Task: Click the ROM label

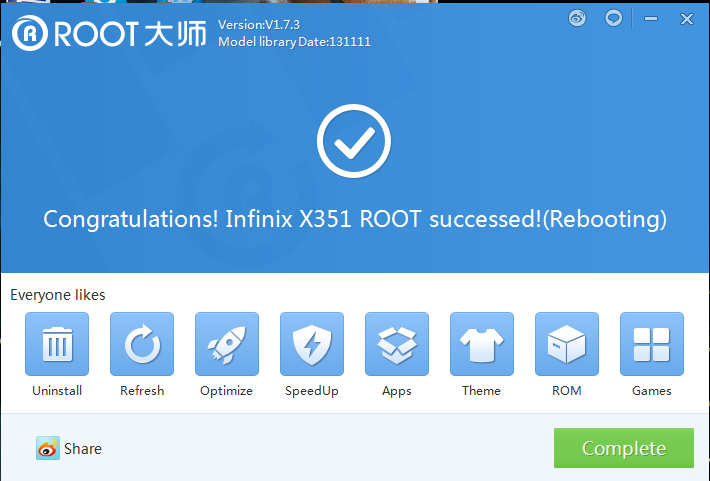Action: (x=566, y=390)
